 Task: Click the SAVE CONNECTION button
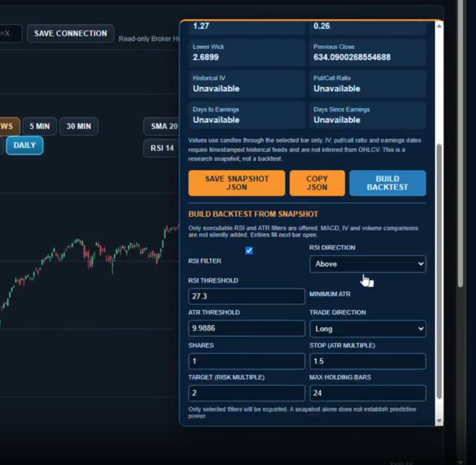(x=70, y=34)
